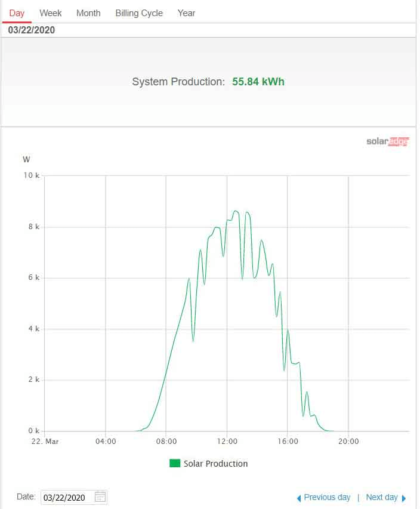This screenshot has height=509, width=420.
Task: Click the 16:00 x-axis label
Action: coord(288,442)
